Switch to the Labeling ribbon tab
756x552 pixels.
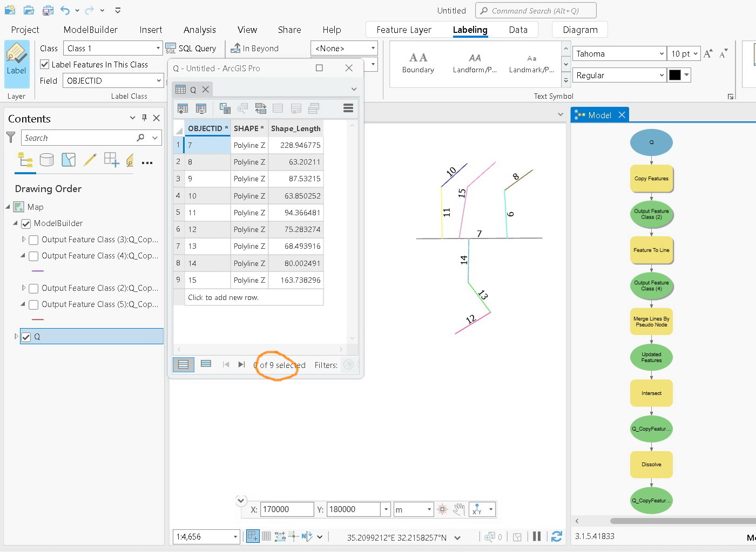pyautogui.click(x=470, y=30)
